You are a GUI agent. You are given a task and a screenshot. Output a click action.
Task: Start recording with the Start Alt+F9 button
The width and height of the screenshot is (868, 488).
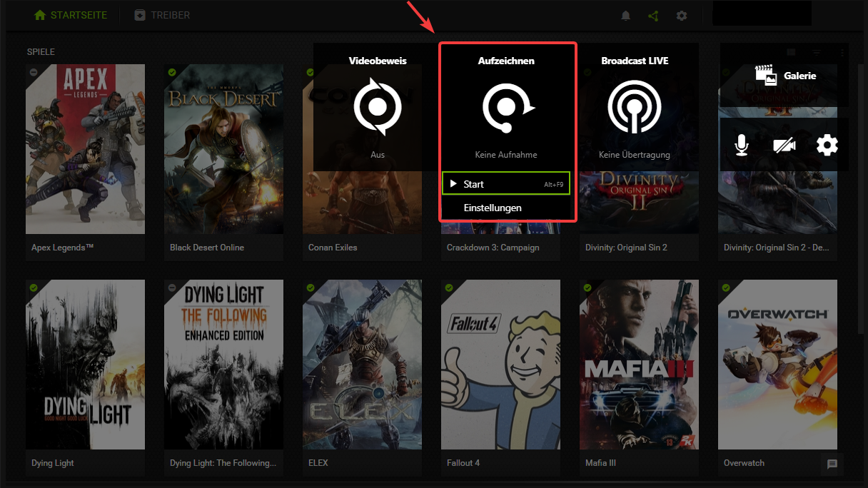[x=506, y=183]
